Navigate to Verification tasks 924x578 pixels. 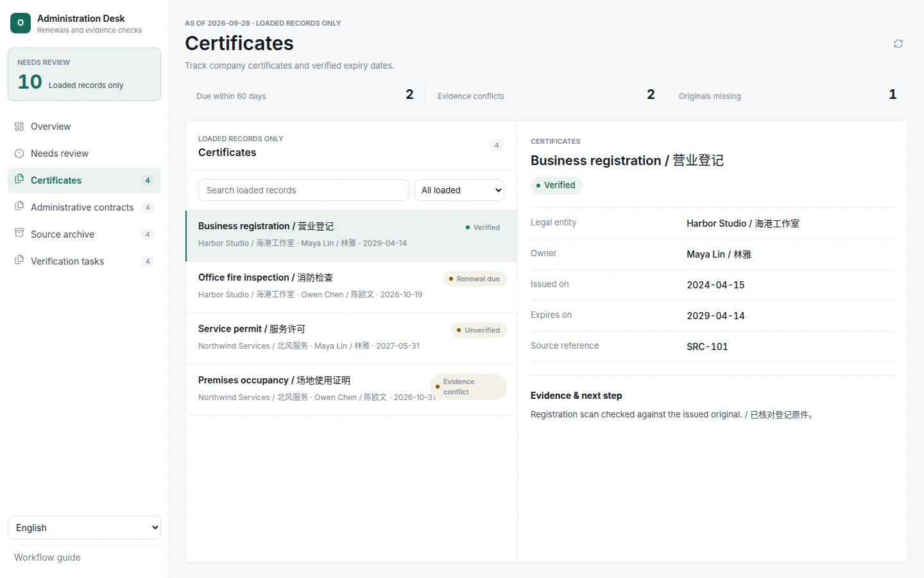(84, 261)
